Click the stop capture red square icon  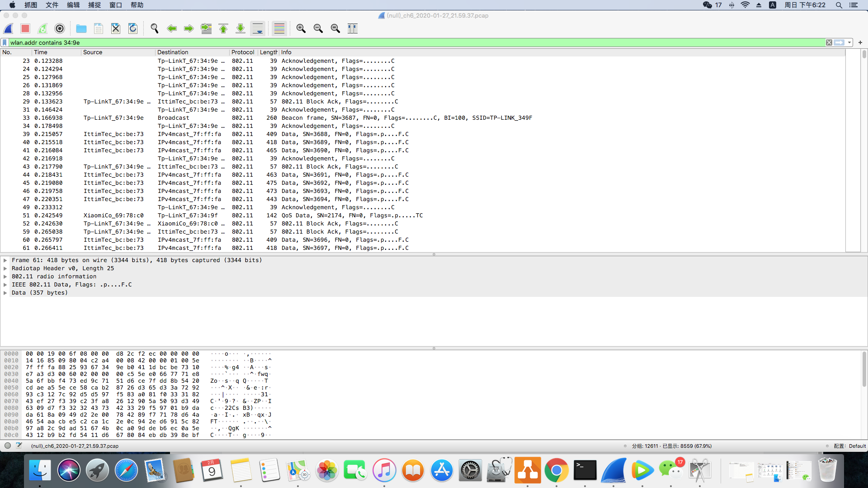(25, 28)
